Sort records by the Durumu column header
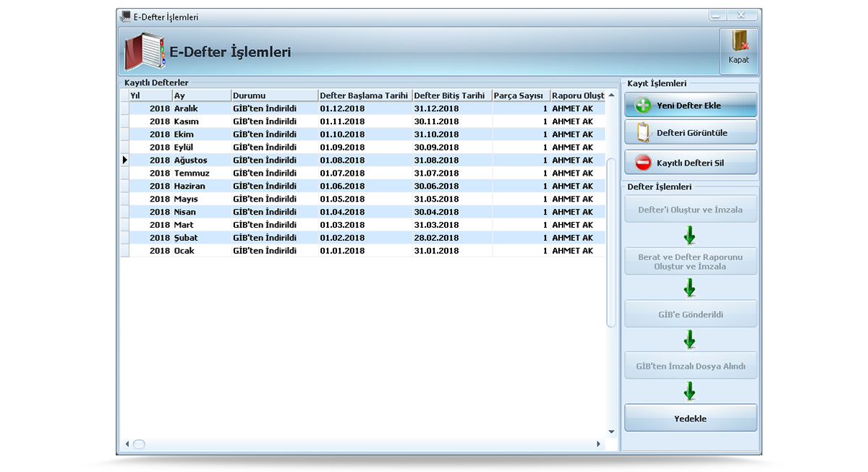The width and height of the screenshot is (868, 472). point(273,95)
